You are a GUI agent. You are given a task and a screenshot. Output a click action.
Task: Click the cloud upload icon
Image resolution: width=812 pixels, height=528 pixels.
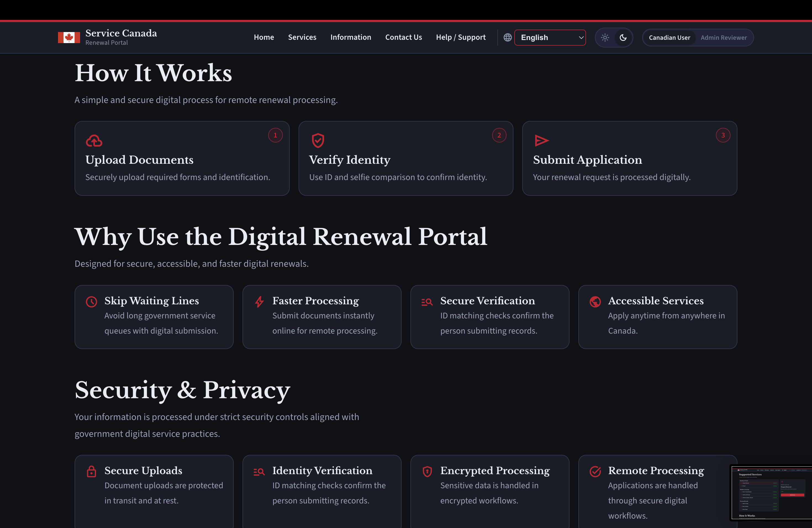(x=94, y=141)
